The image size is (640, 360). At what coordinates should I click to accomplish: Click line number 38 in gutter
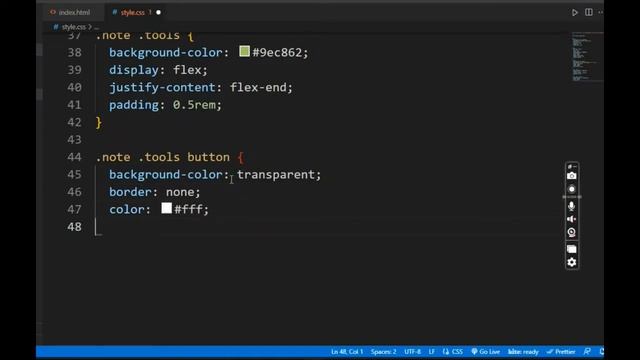[74, 53]
